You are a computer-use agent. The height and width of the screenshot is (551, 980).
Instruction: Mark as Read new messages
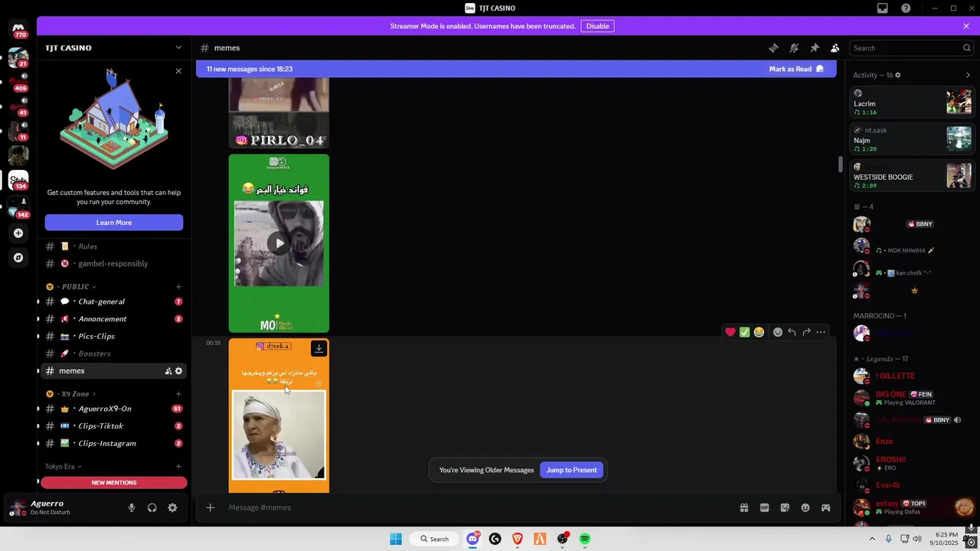point(796,69)
